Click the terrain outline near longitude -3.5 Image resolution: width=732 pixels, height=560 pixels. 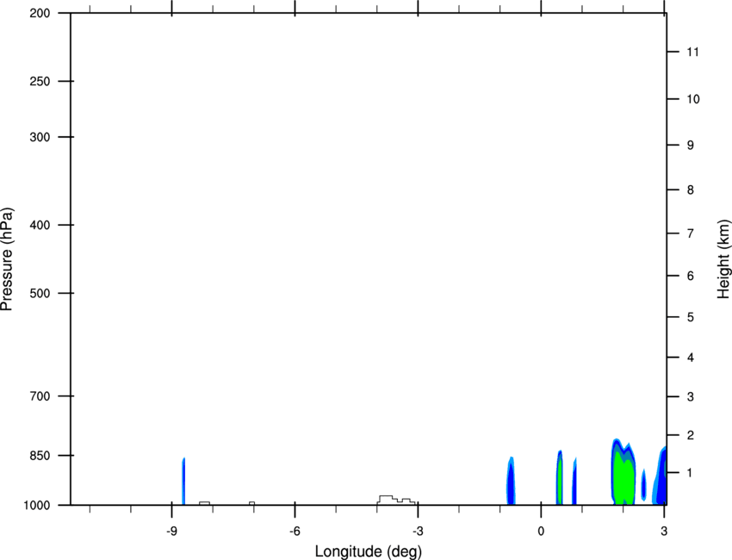pos(396,500)
